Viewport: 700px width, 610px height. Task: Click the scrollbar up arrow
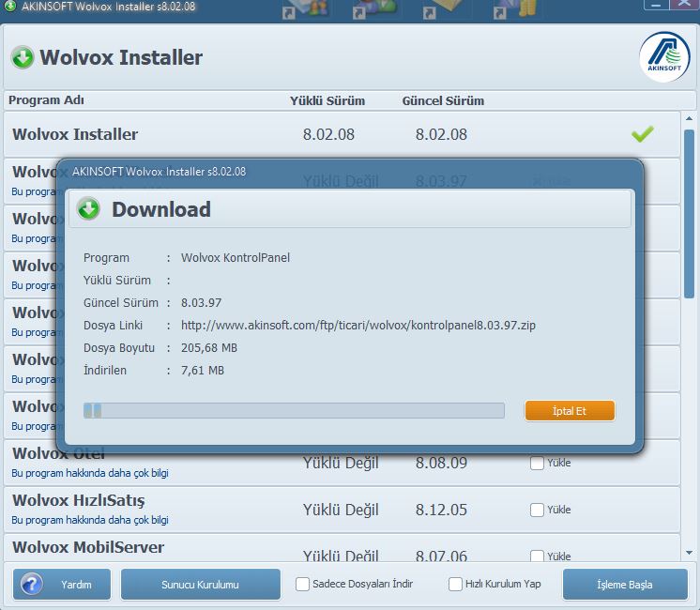[x=689, y=118]
